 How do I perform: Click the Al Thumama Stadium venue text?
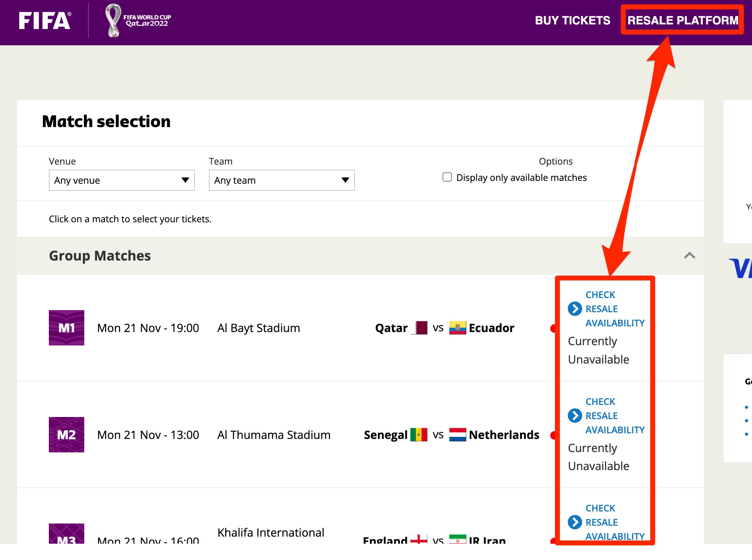tap(274, 435)
